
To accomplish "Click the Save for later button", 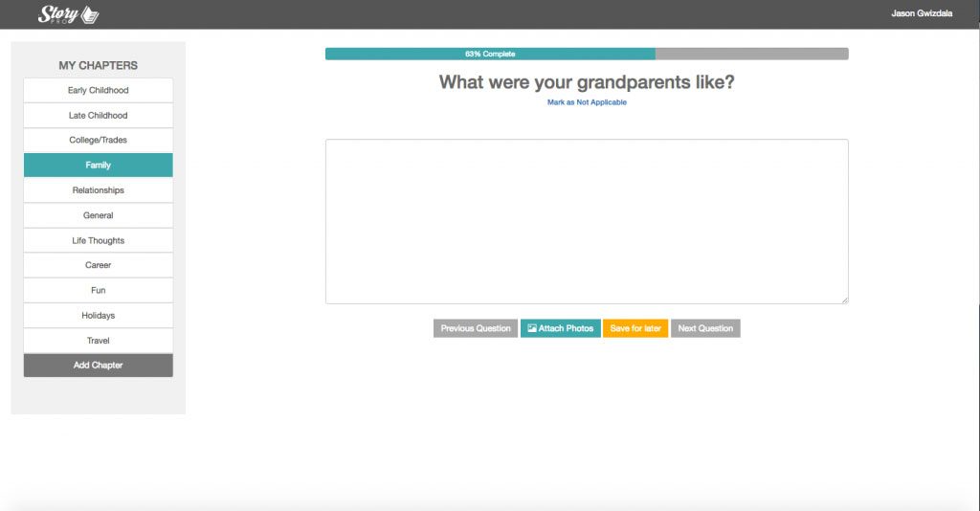I will 635,328.
